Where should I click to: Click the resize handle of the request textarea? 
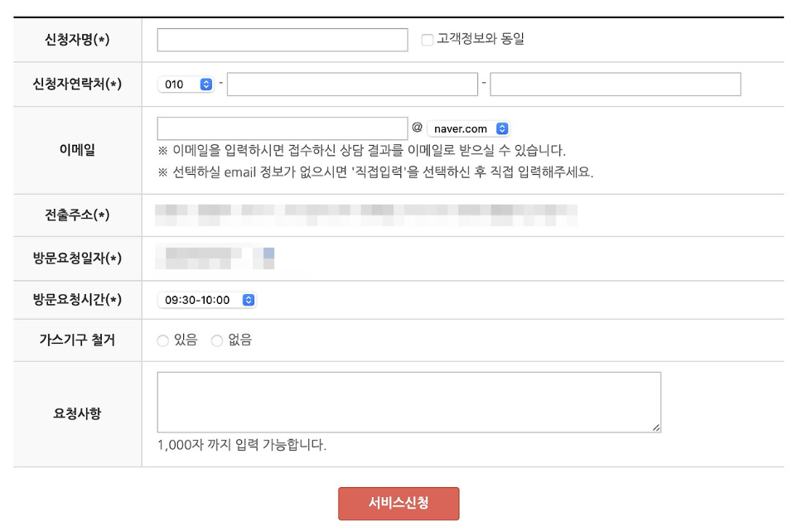click(658, 429)
